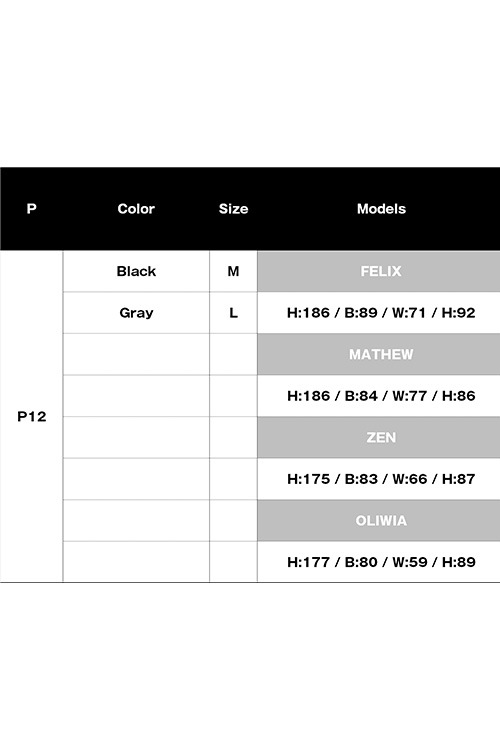Click the empty size cell beside ZEN
The height and width of the screenshot is (750, 500).
click(x=233, y=438)
